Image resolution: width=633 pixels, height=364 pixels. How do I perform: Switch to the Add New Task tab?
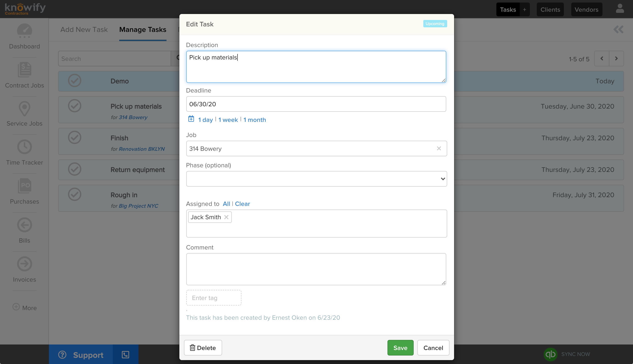point(84,30)
